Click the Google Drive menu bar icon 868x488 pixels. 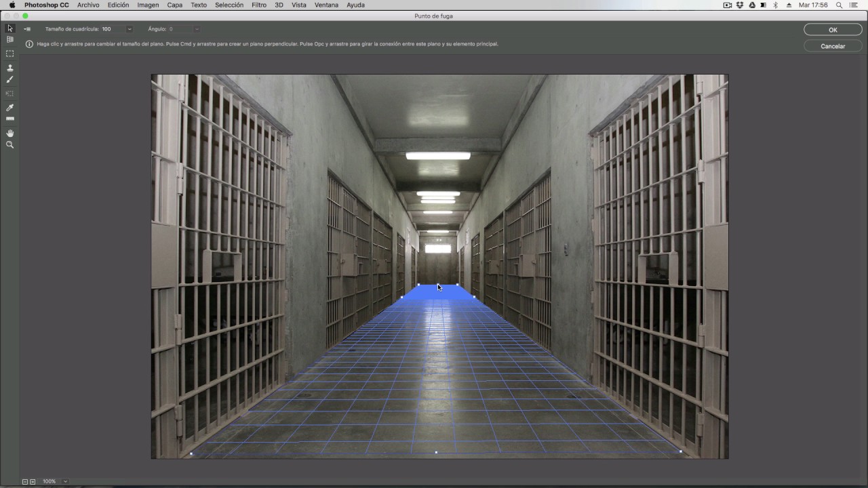[x=751, y=5]
